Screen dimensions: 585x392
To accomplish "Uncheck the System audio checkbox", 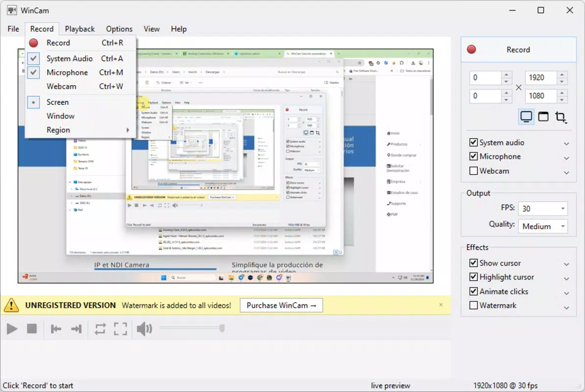I will (x=473, y=143).
